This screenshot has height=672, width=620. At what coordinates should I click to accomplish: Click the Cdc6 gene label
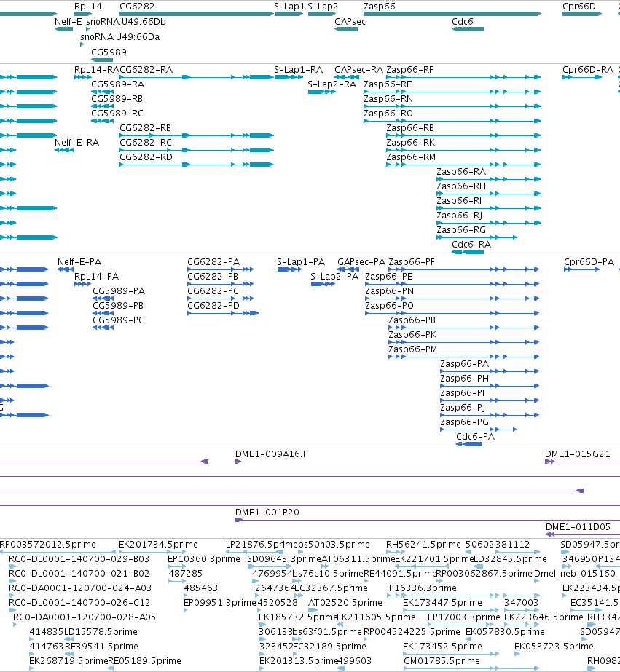coord(462,21)
